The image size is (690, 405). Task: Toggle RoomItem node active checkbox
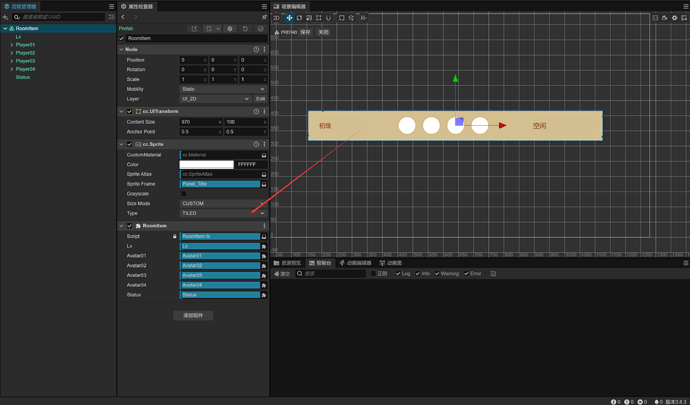click(121, 38)
